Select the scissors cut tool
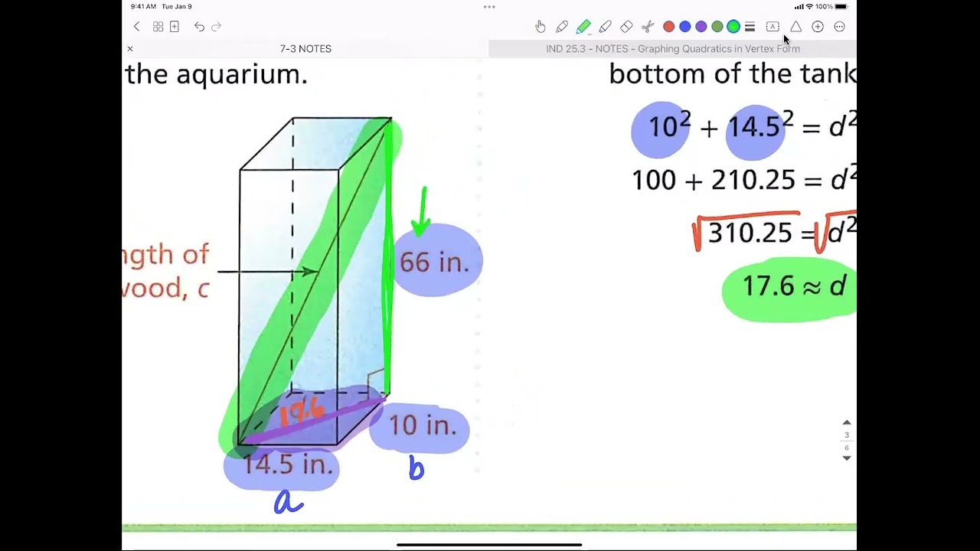 pos(648,27)
